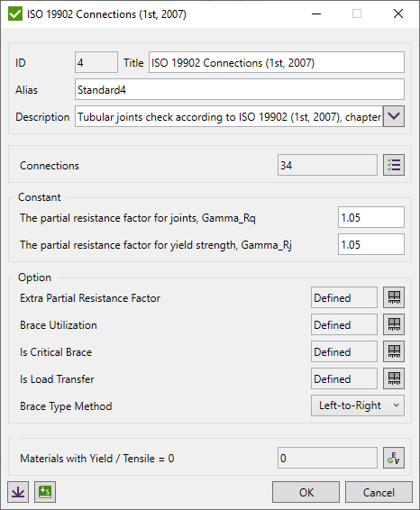Click the green checkmark title icon
The height and width of the screenshot is (510, 420).
pyautogui.click(x=15, y=14)
